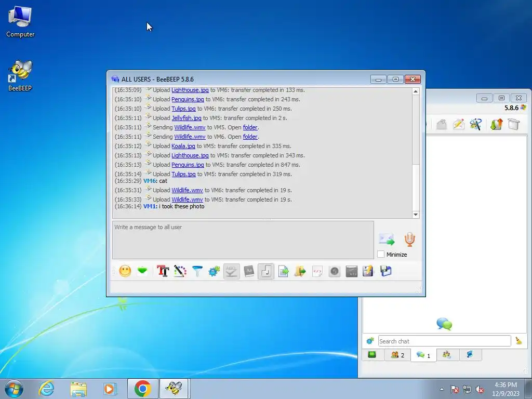Click BeeBEEP bee icon in the taskbar
This screenshot has width=532, height=399.
pyautogui.click(x=174, y=389)
